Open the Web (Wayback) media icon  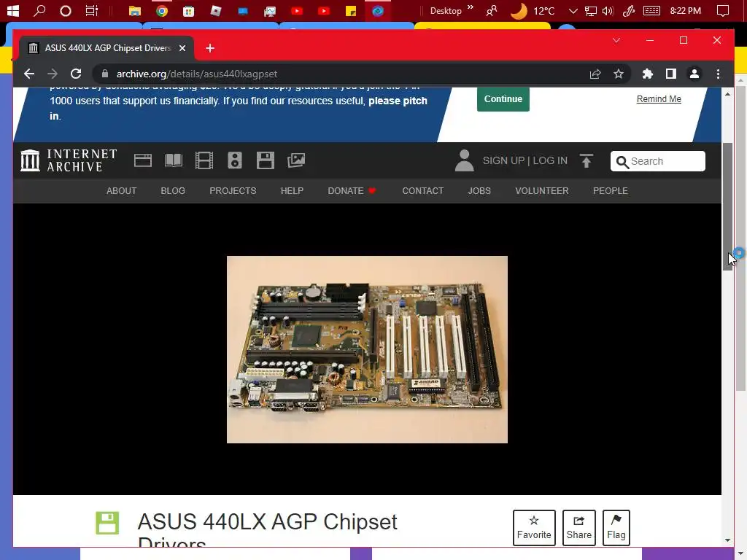pyautogui.click(x=142, y=160)
